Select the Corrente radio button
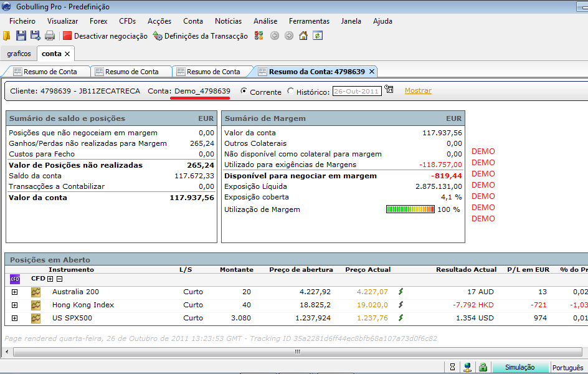This screenshot has width=588, height=374. tap(244, 91)
